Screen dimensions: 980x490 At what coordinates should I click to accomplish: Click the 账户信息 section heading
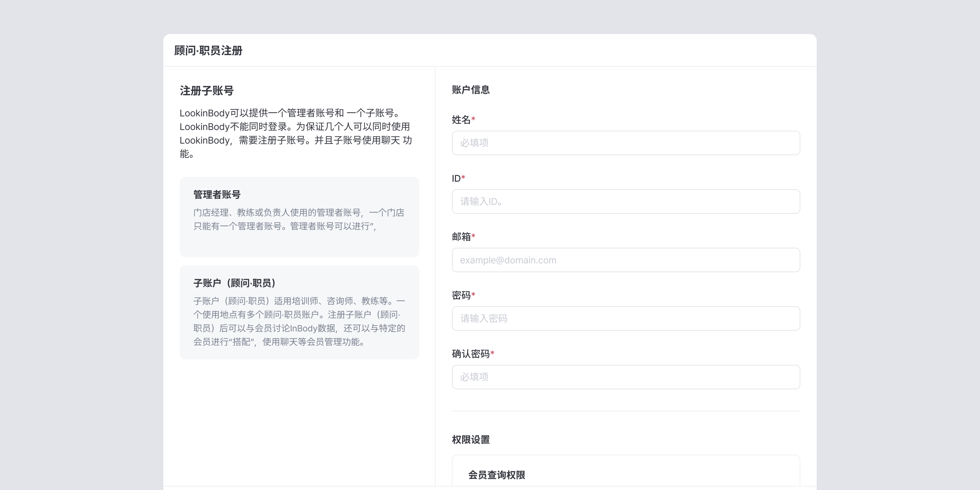[471, 90]
